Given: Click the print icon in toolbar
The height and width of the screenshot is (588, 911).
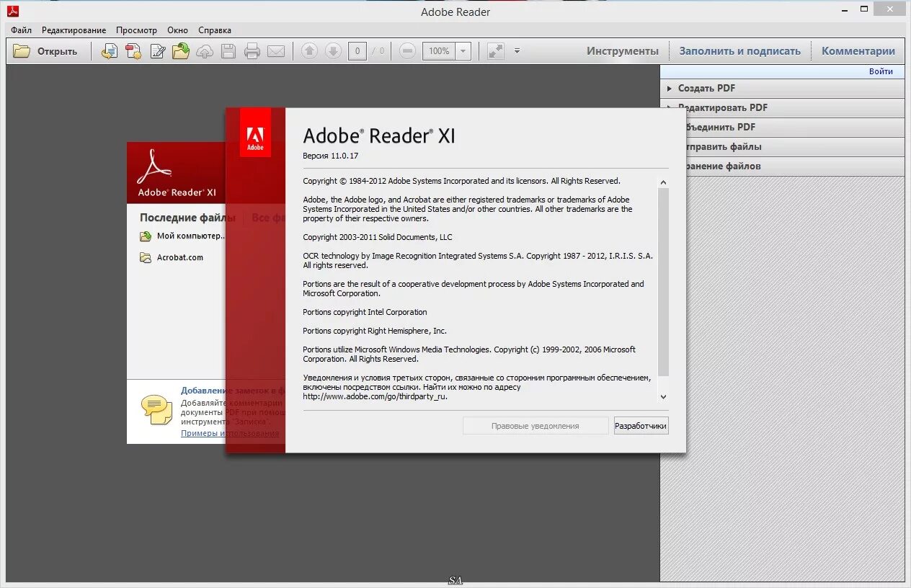Looking at the screenshot, I should [252, 51].
